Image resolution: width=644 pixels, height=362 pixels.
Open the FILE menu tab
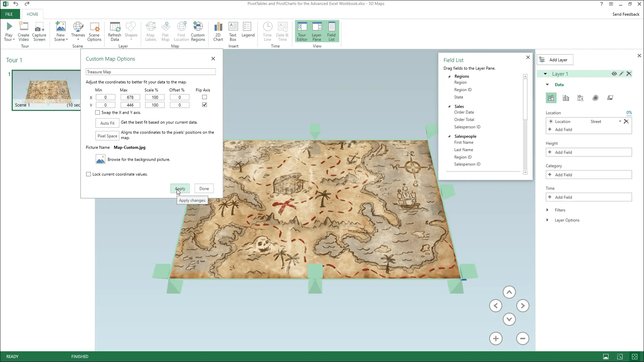(x=9, y=14)
